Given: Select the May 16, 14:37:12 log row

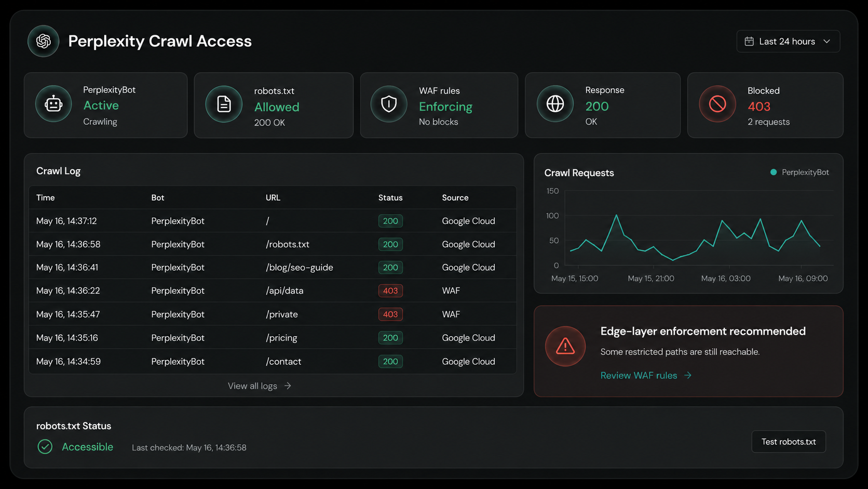Looking at the screenshot, I should (x=273, y=221).
